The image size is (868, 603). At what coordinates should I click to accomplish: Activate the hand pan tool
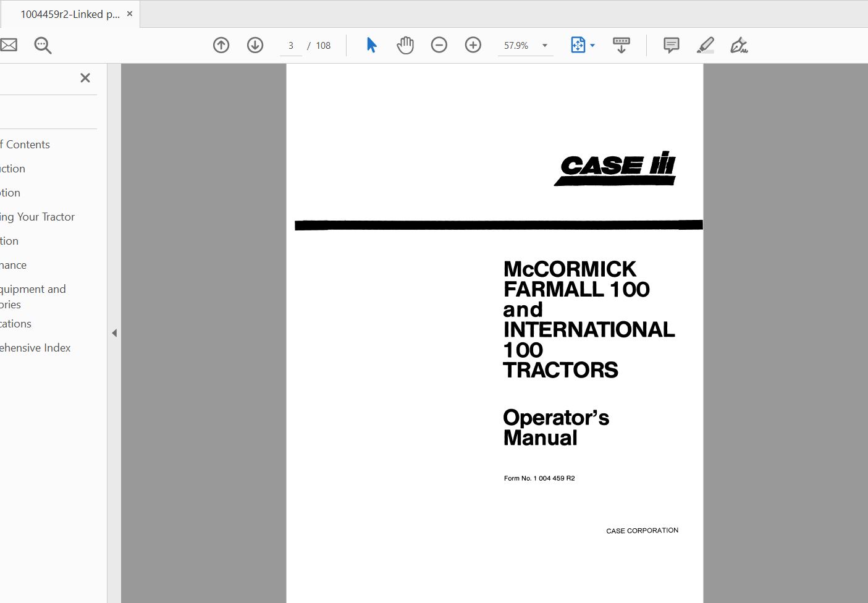[x=405, y=45]
